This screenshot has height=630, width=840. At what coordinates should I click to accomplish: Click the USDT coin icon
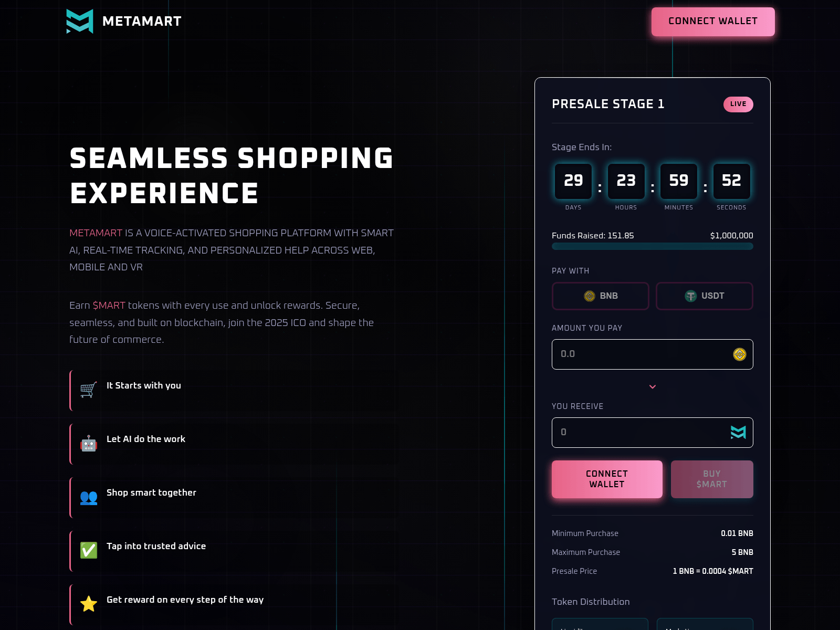tap(690, 296)
